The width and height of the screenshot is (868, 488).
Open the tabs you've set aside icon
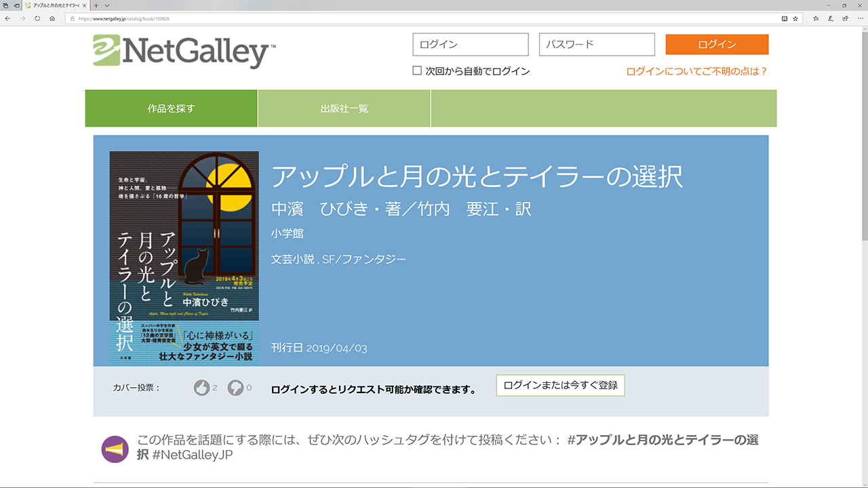[x=5, y=5]
